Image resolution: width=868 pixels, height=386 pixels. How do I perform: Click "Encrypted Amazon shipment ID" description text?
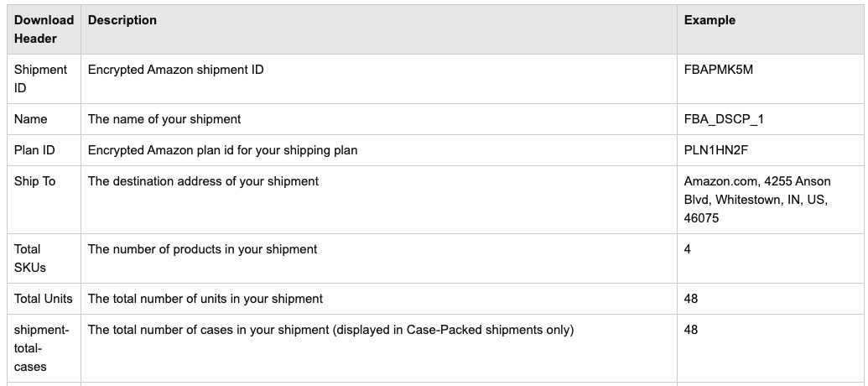pyautogui.click(x=176, y=70)
